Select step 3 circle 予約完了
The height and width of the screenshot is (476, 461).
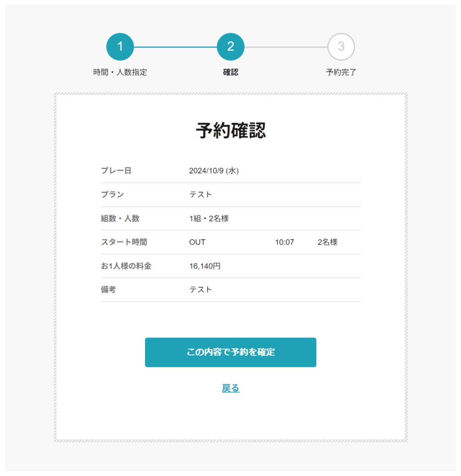click(x=341, y=47)
